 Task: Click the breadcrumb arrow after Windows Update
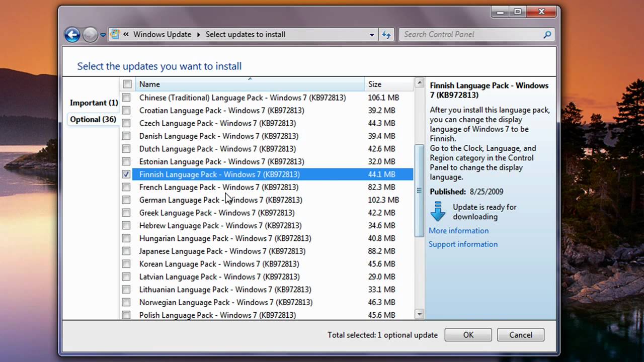(199, 35)
